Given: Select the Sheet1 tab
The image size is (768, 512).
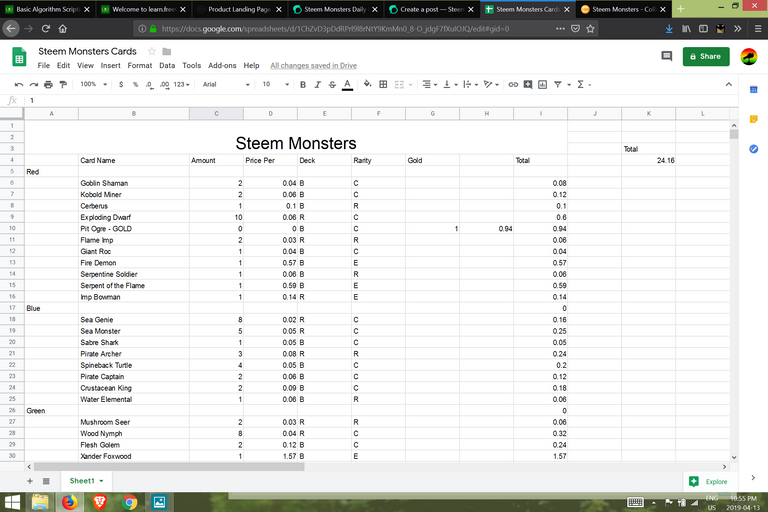Looking at the screenshot, I should (86, 481).
